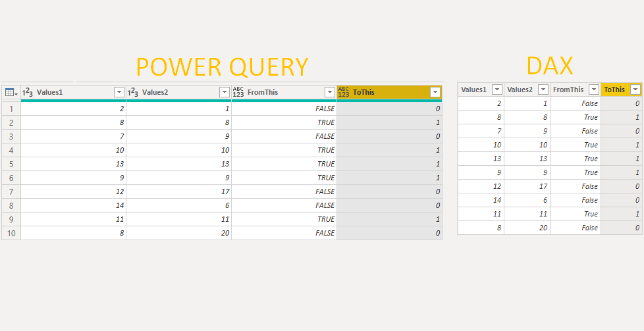Click Values2 cell 17 in Power Query row 7
The width and height of the screenshot is (644, 331).
[178, 191]
